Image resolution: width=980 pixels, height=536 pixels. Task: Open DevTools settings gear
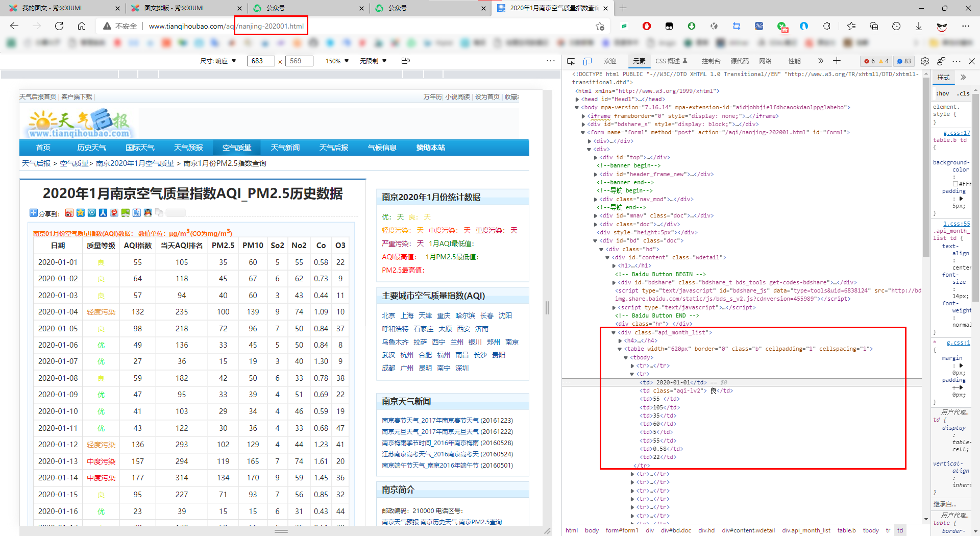pyautogui.click(x=925, y=61)
